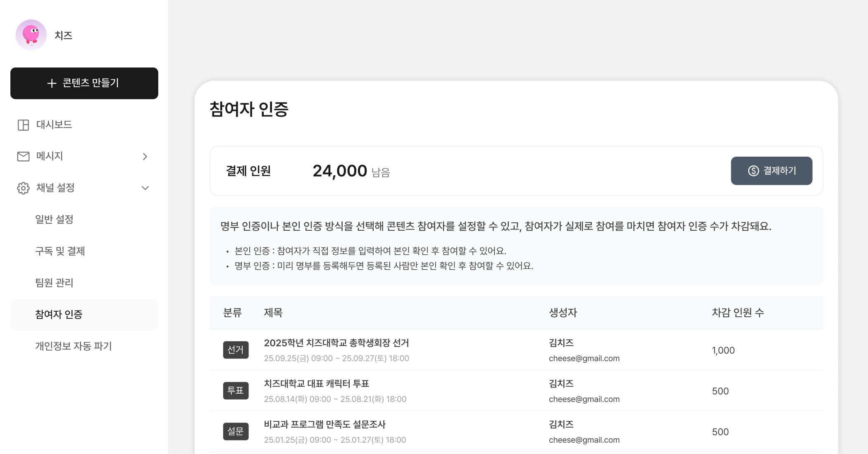This screenshot has width=868, height=454.
Task: Click the 메시지 envelope icon
Action: click(x=23, y=156)
